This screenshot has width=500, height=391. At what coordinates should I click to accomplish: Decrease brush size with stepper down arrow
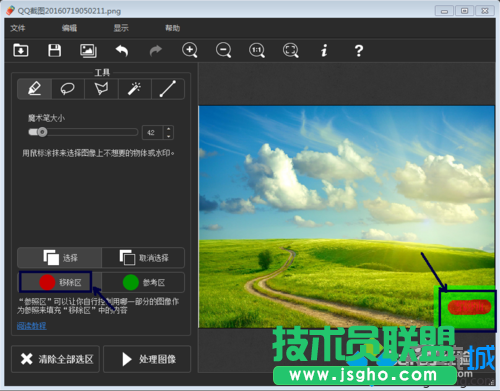coord(169,136)
